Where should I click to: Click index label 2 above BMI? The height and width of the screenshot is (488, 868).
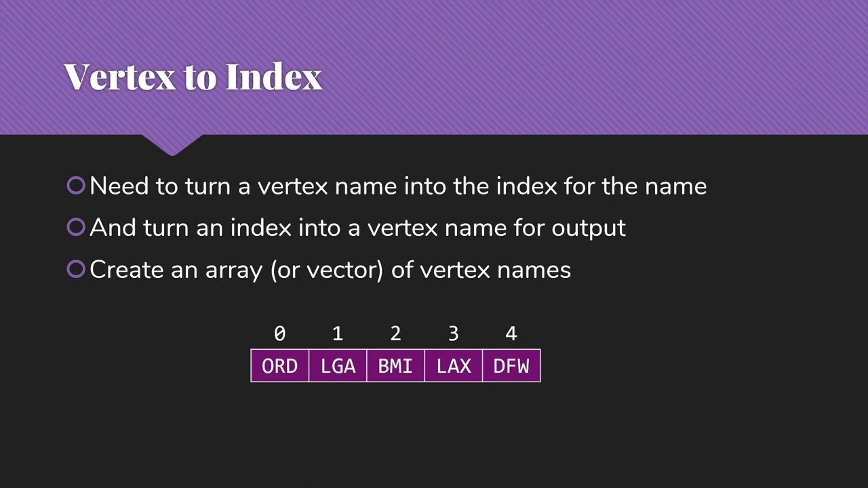point(395,333)
